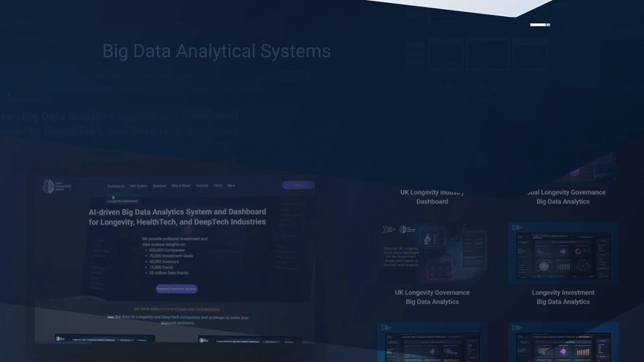Expand the More menu in navigation

[x=231, y=186]
